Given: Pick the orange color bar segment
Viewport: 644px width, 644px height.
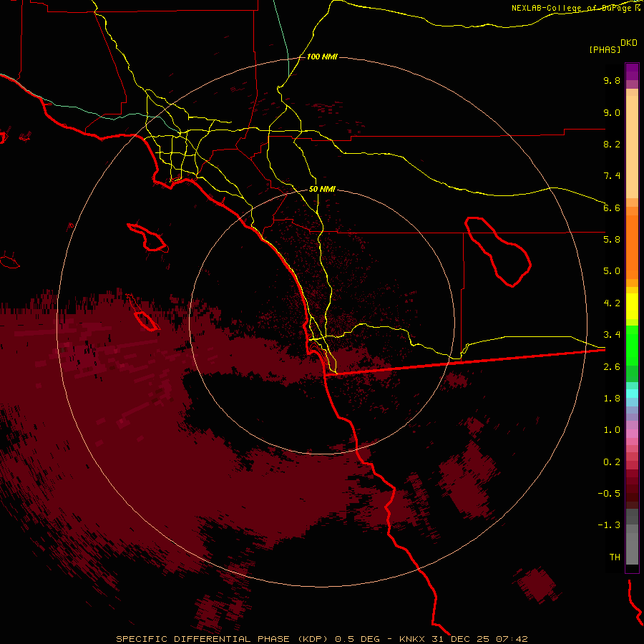Looking at the screenshot, I should pyautogui.click(x=632, y=248).
